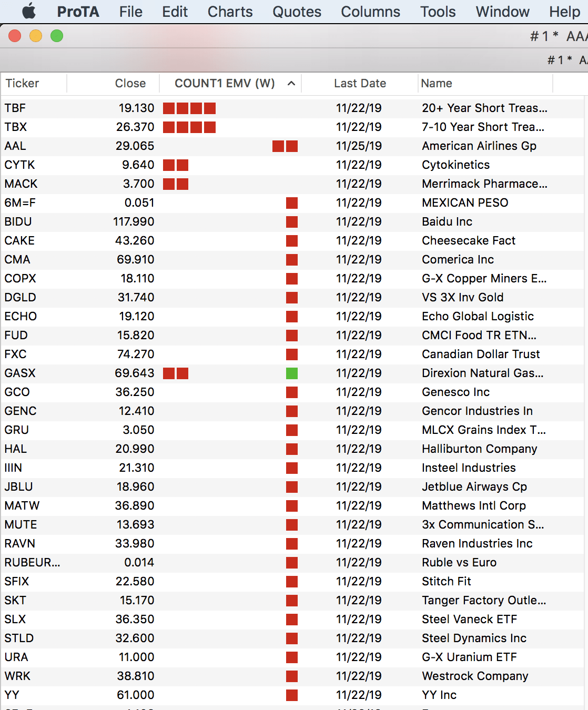The width and height of the screenshot is (588, 710).
Task: Open the ProTA application menu
Action: (78, 12)
